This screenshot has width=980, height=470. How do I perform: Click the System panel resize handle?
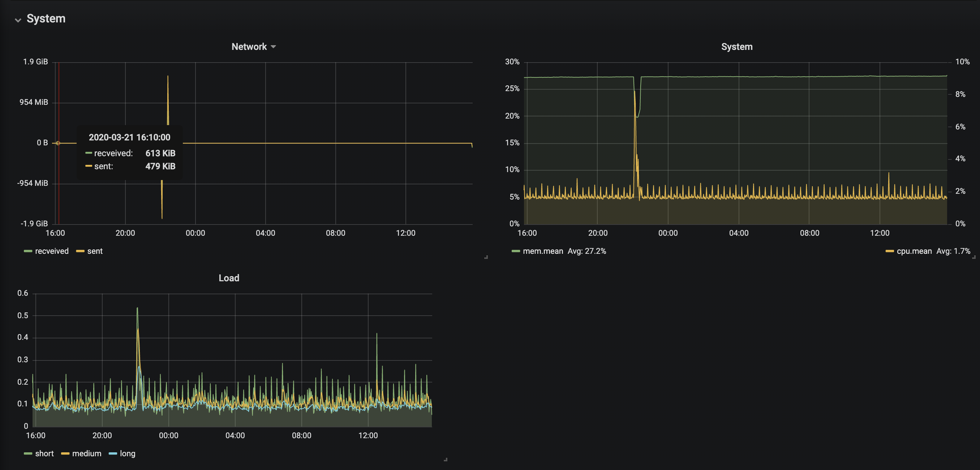pyautogui.click(x=974, y=257)
